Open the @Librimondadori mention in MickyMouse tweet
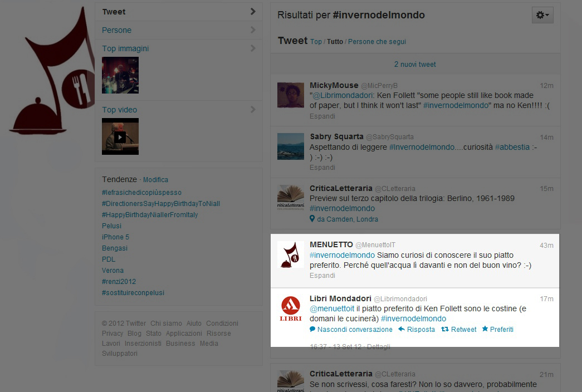 point(343,95)
